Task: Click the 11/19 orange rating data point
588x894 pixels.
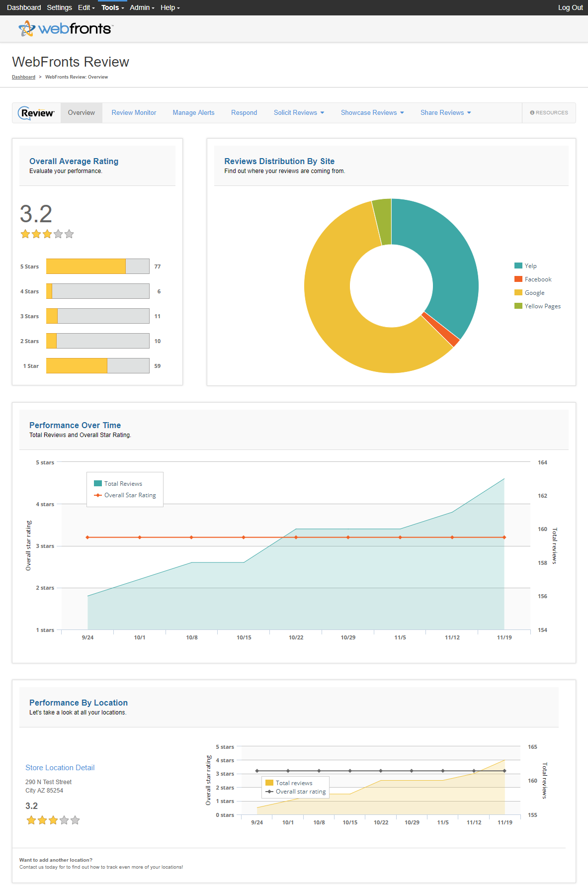Action: [x=504, y=537]
